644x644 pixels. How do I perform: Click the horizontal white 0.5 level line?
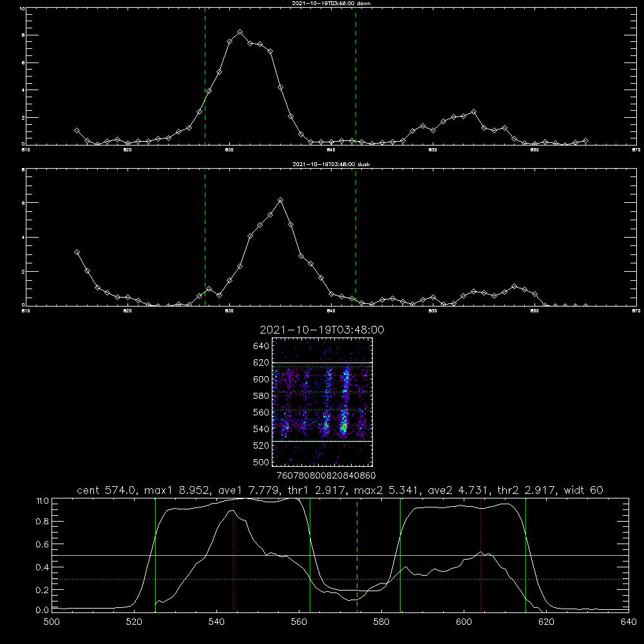pyautogui.click(x=340, y=555)
